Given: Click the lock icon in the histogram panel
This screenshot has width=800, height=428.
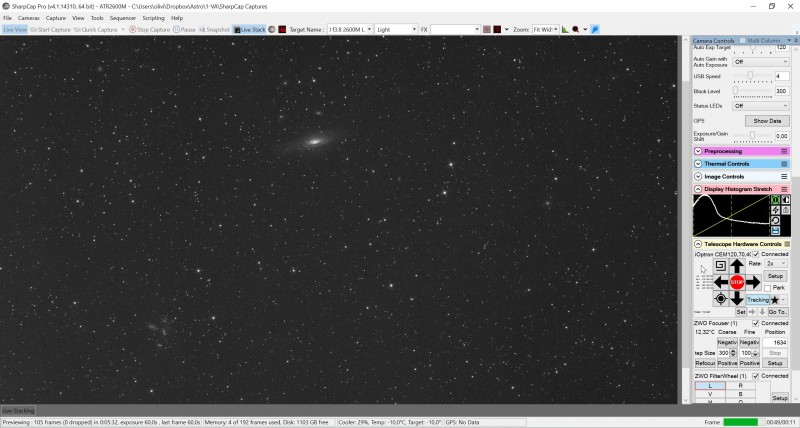Looking at the screenshot, I should 786,210.
